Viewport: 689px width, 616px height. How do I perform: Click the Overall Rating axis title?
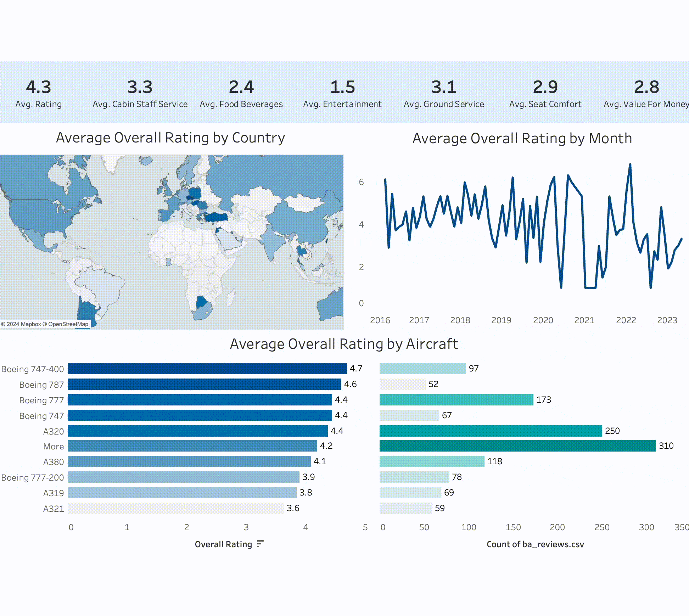[223, 544]
